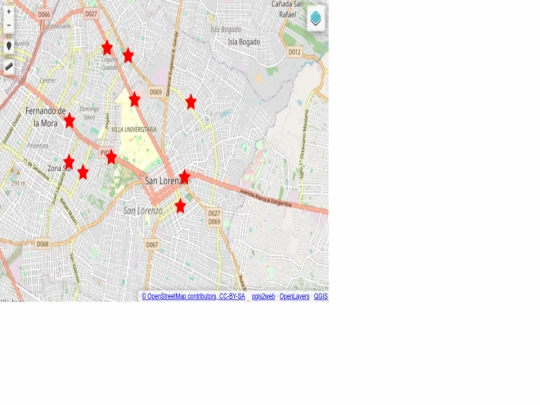Image resolution: width=540 pixels, height=405 pixels.
Task: Open the OpenStreetMap contributors link
Action: [179, 297]
